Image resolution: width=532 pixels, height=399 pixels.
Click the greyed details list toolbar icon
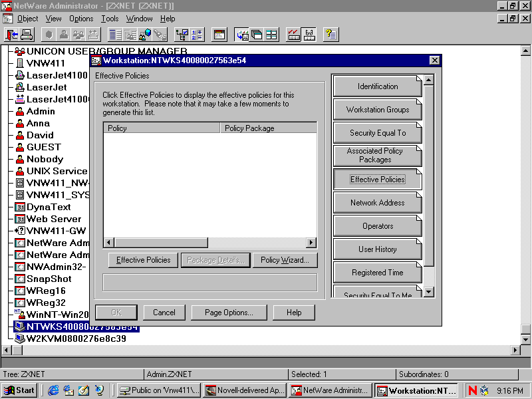point(130,35)
